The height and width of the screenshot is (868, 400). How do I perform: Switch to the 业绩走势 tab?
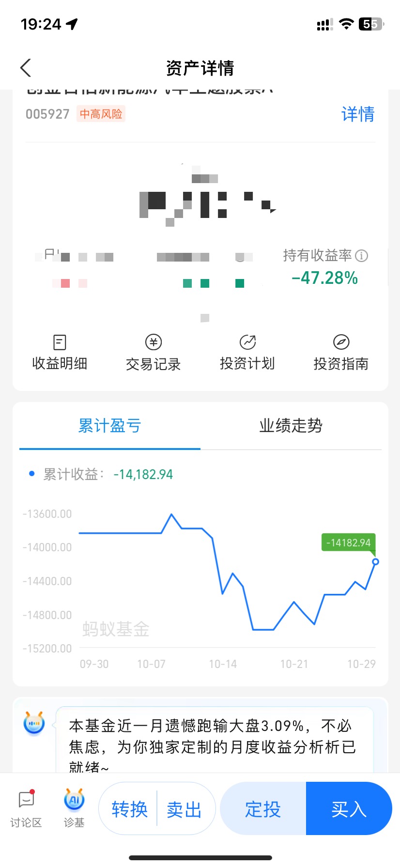(291, 426)
